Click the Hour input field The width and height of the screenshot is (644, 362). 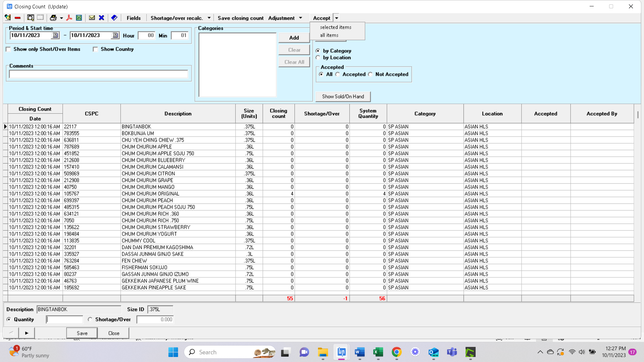[147, 36]
